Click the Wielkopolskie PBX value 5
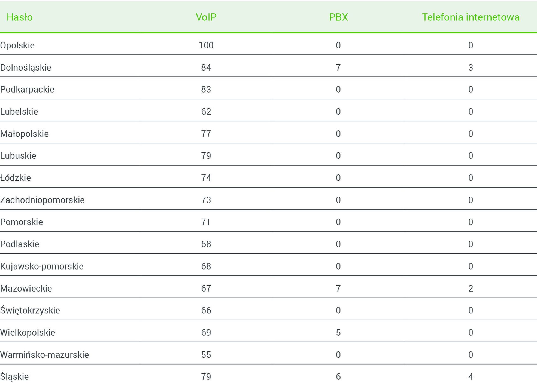The image size is (537, 392). click(338, 332)
